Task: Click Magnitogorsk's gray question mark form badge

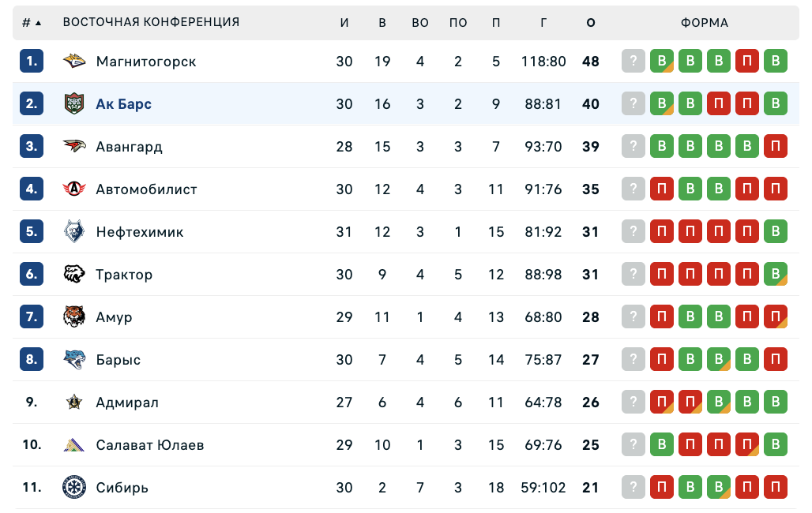Action: click(x=633, y=62)
